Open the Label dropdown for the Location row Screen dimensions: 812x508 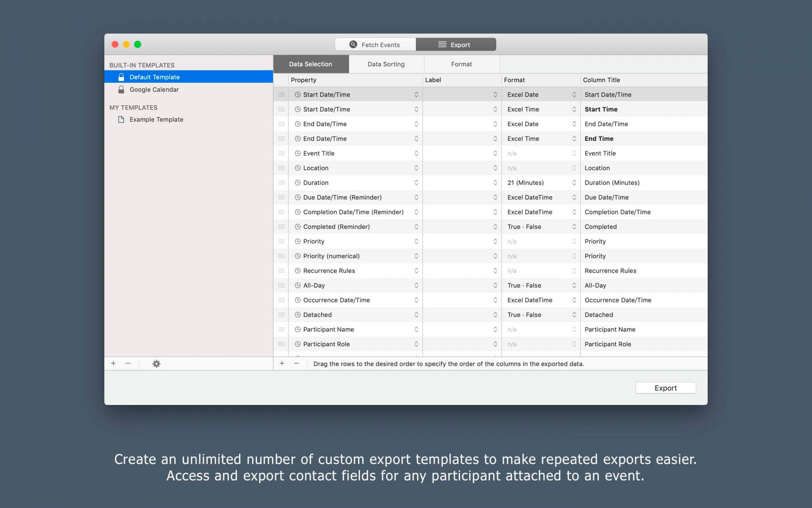pyautogui.click(x=495, y=168)
